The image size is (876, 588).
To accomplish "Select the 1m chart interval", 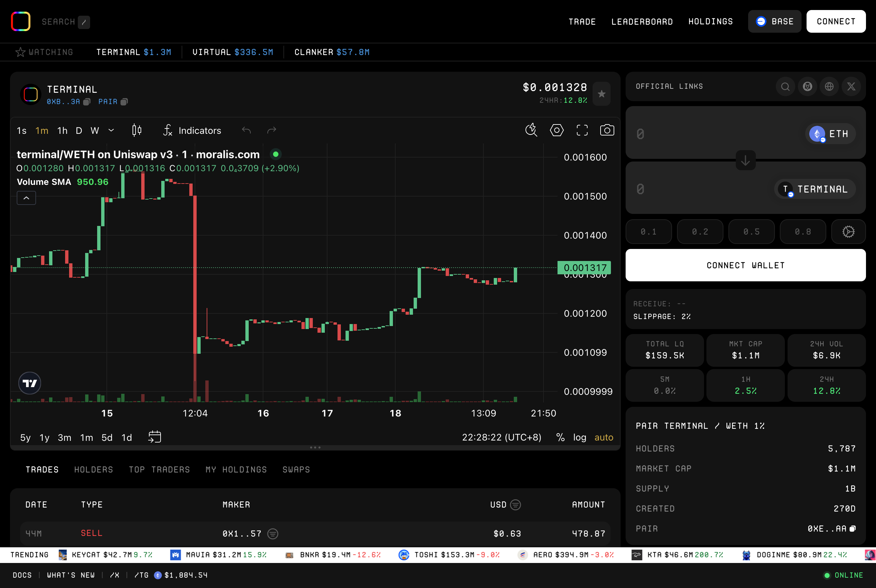I will coord(42,130).
